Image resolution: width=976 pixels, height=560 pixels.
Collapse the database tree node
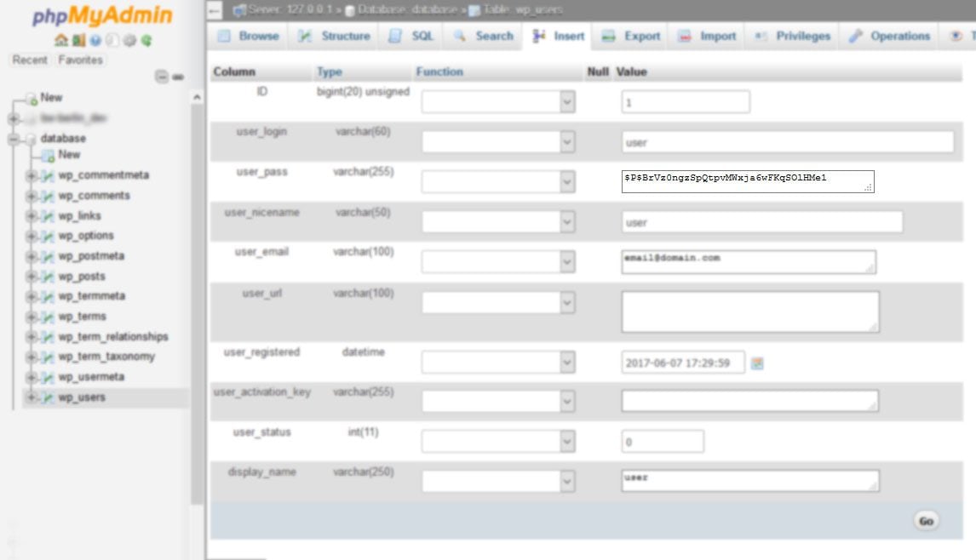(14, 138)
